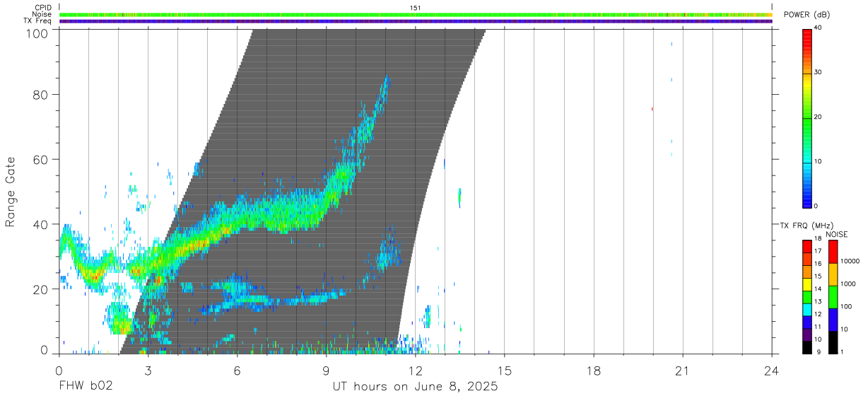This screenshot has height=401, width=868.
Task: Click the x-axis tick label "0"
Action: click(x=59, y=370)
